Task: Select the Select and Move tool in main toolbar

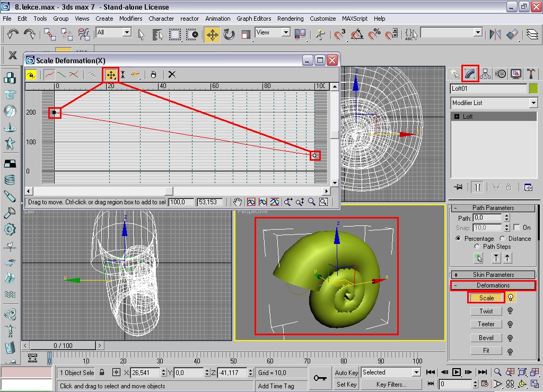Action: 212,34
